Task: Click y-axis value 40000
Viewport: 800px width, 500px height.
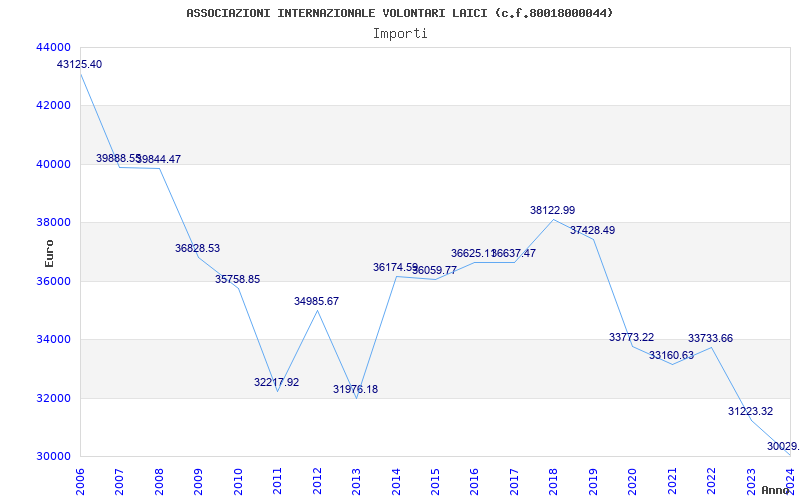Action: coord(53,164)
